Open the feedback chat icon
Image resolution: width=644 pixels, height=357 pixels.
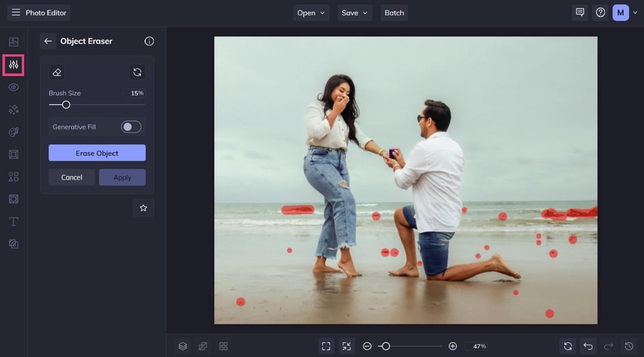(580, 13)
